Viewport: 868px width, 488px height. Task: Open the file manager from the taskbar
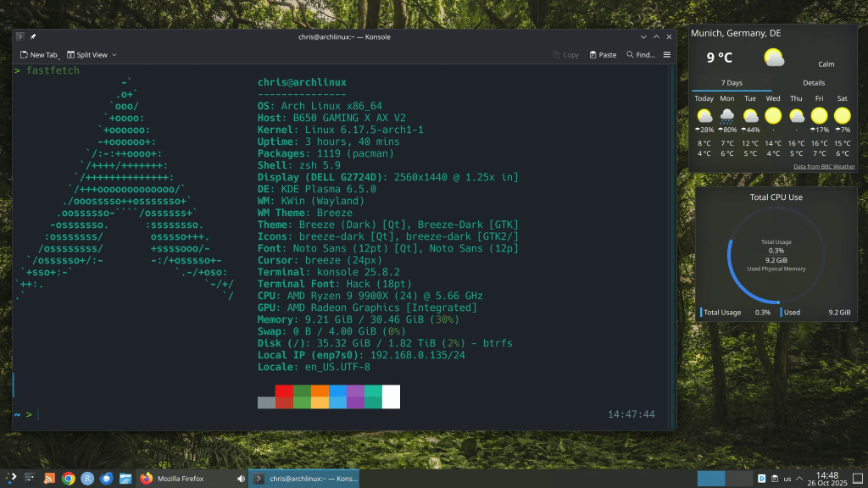coord(125,479)
